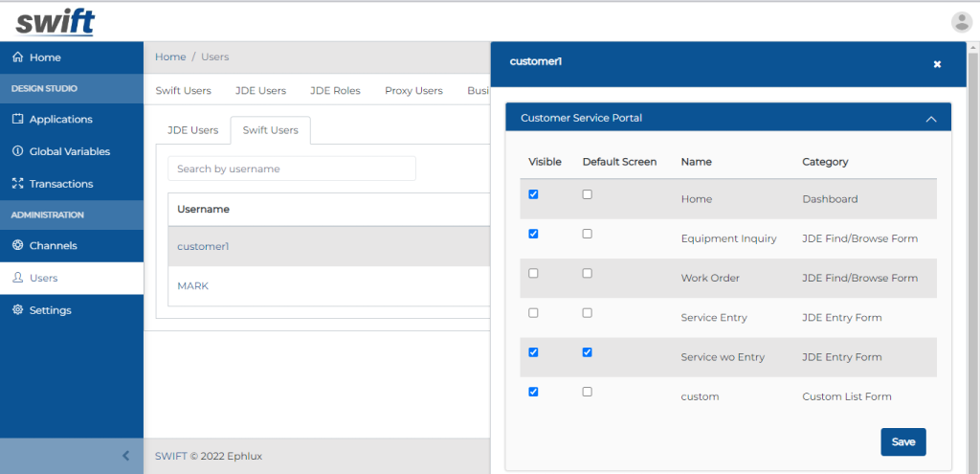Close the customer1 panel
980x474 pixels.
coord(937,64)
